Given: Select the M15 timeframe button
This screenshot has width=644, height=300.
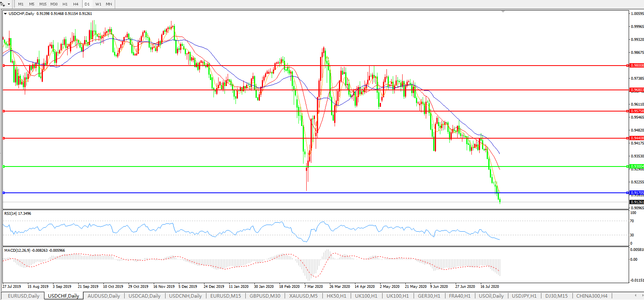Looking at the screenshot, I should click(x=43, y=4).
